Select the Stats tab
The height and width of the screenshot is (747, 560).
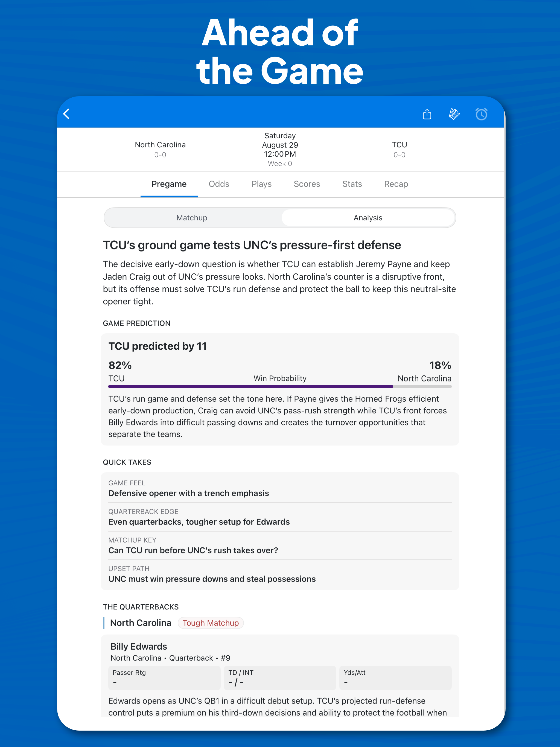(x=352, y=184)
